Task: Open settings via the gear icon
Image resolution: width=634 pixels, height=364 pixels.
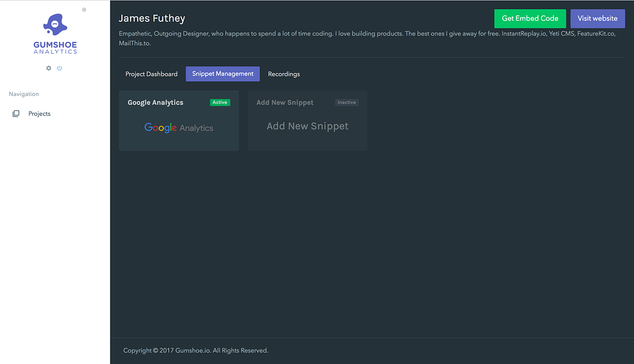Action: 49,68
